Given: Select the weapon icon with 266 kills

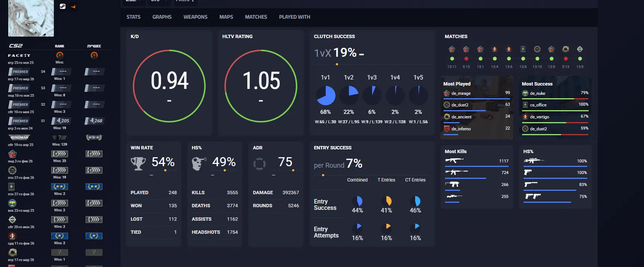Looking at the screenshot, I should coord(452,184).
